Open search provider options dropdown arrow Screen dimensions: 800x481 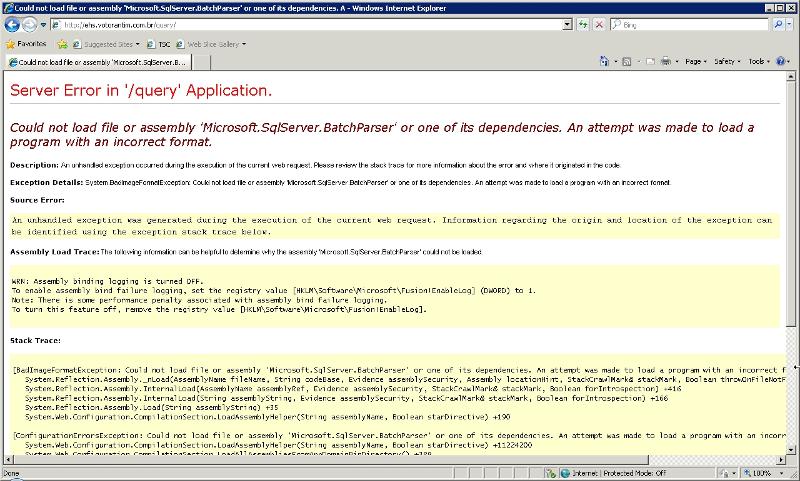tap(790, 24)
